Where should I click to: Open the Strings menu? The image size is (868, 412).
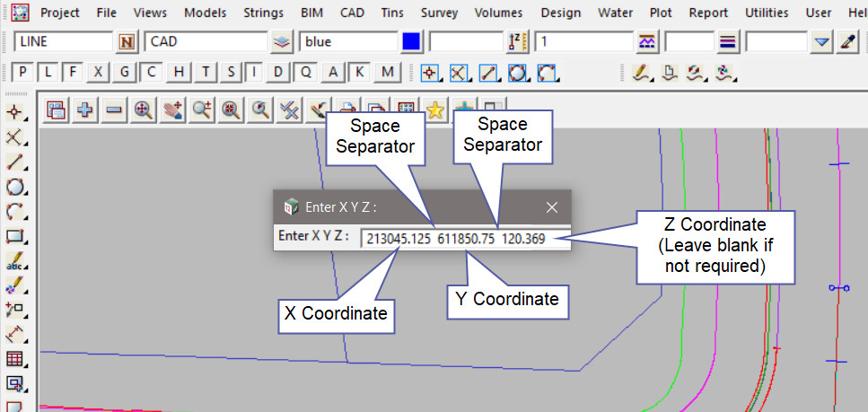(x=263, y=13)
